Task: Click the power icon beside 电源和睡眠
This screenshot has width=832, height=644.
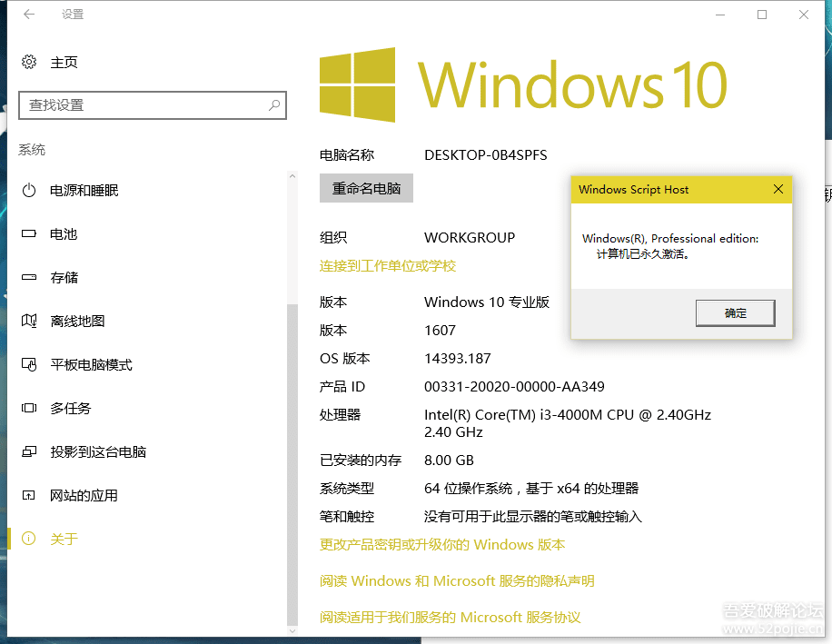Action: (29, 190)
